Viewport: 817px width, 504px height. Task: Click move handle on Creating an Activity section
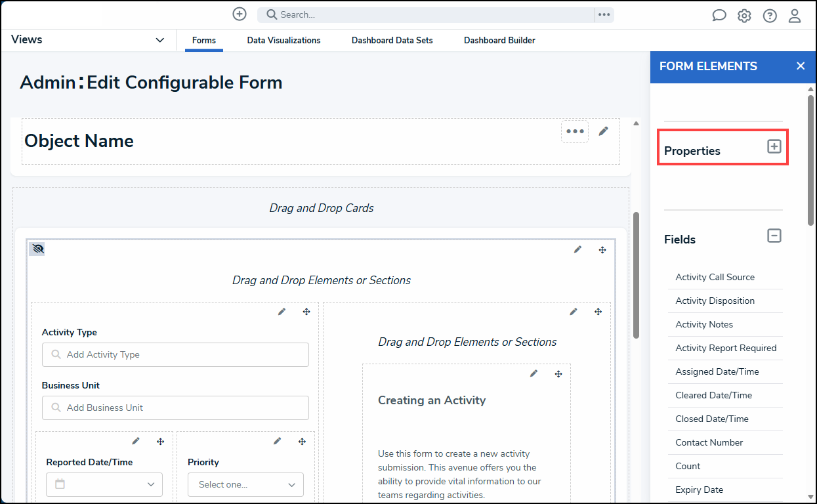click(x=558, y=373)
